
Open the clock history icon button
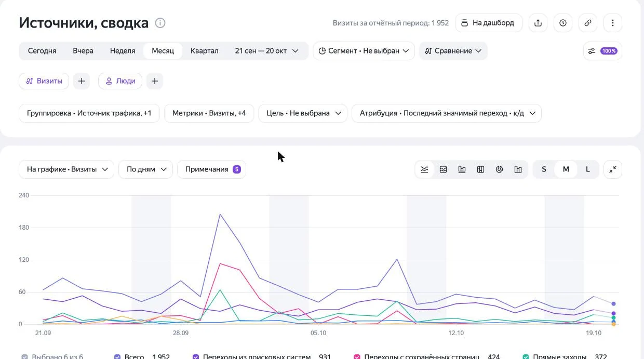(563, 23)
